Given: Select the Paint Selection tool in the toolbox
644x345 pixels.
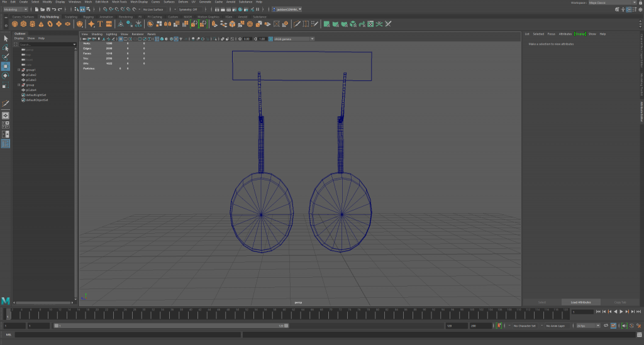Looking at the screenshot, I should click(6, 57).
